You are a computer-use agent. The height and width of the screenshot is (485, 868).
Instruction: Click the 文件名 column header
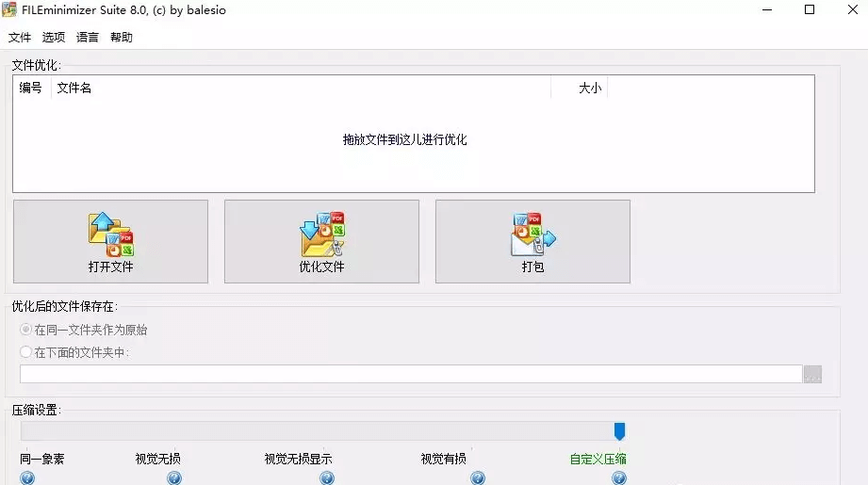point(301,88)
